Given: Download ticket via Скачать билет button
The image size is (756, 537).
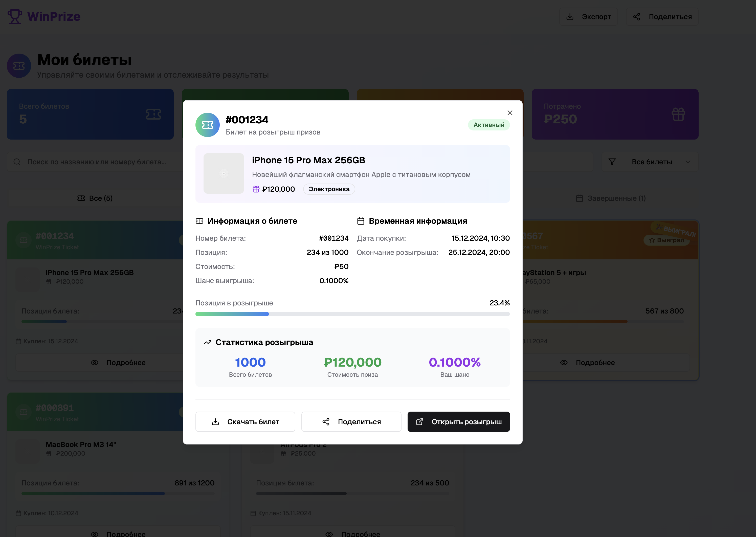Looking at the screenshot, I should point(245,422).
